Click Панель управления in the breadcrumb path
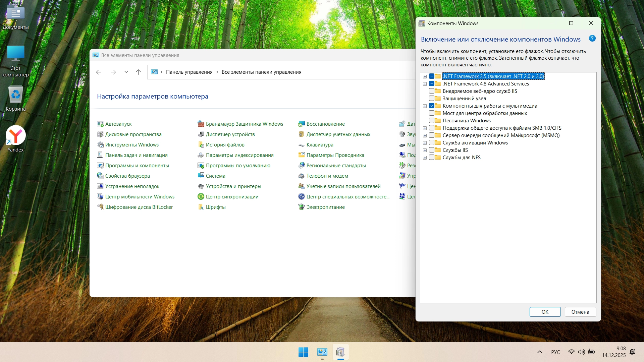 point(189,72)
